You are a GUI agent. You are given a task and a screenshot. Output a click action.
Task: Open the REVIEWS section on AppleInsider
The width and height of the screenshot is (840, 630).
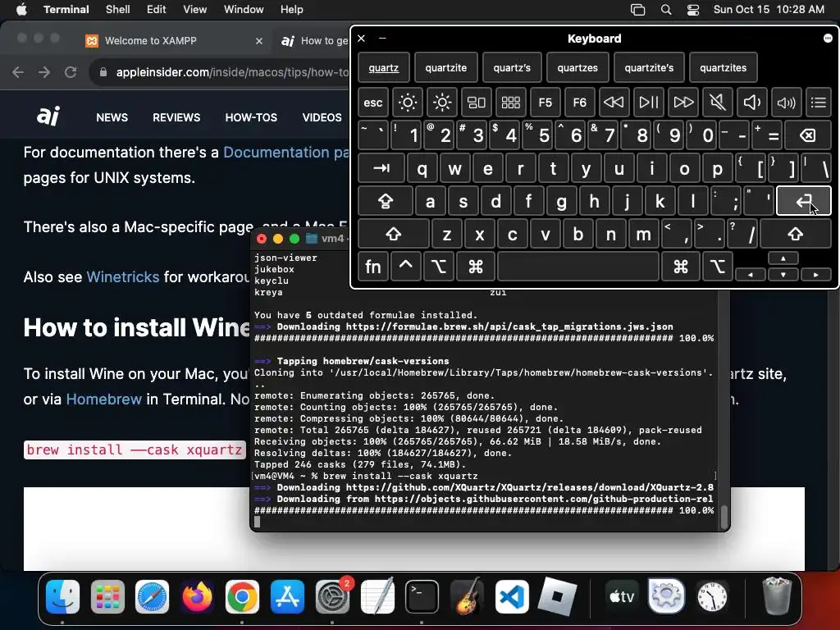click(x=176, y=117)
